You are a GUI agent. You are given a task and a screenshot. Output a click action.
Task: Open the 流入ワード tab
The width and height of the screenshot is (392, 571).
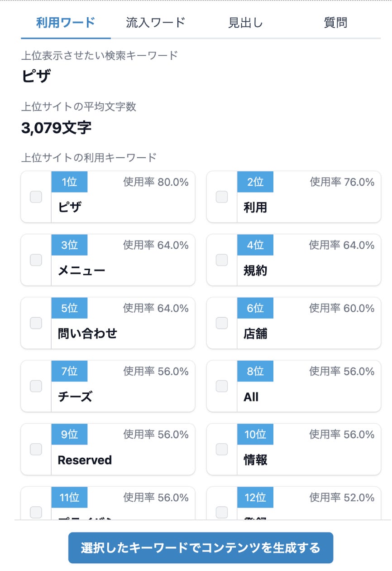(x=156, y=23)
